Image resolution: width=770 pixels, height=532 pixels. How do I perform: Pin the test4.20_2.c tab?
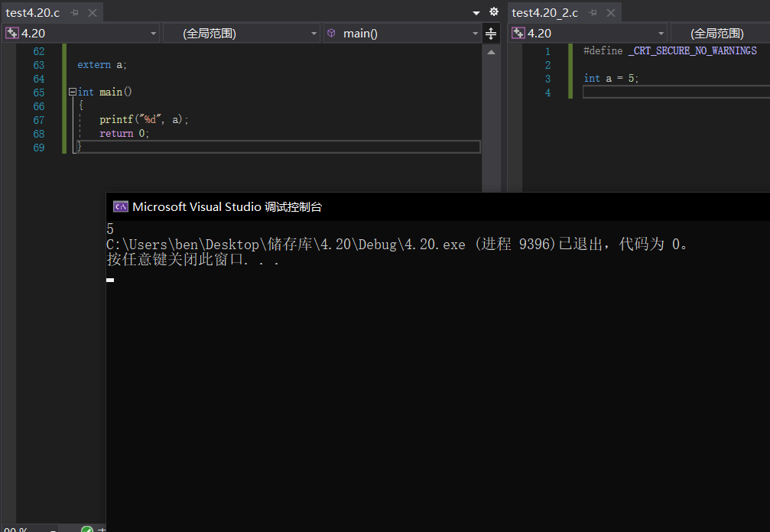[593, 13]
